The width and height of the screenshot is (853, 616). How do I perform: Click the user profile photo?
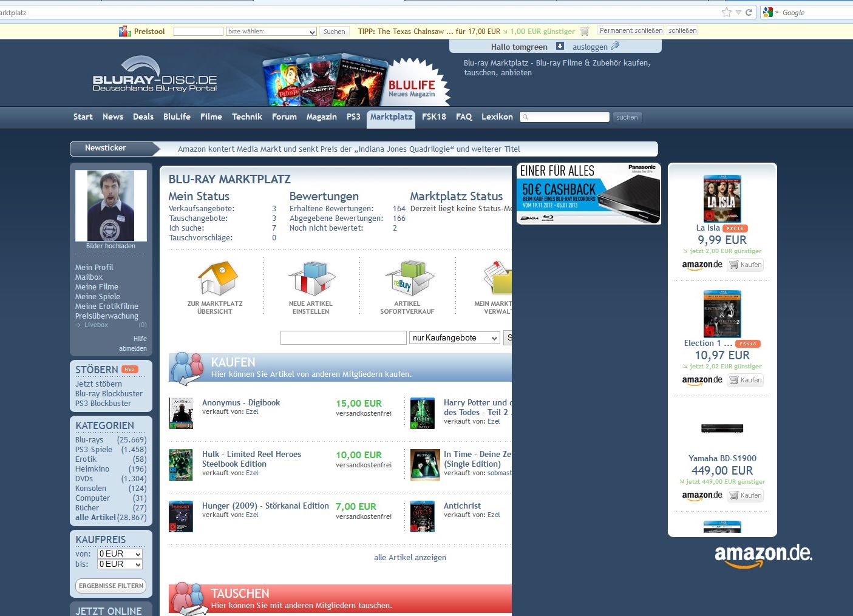point(111,206)
